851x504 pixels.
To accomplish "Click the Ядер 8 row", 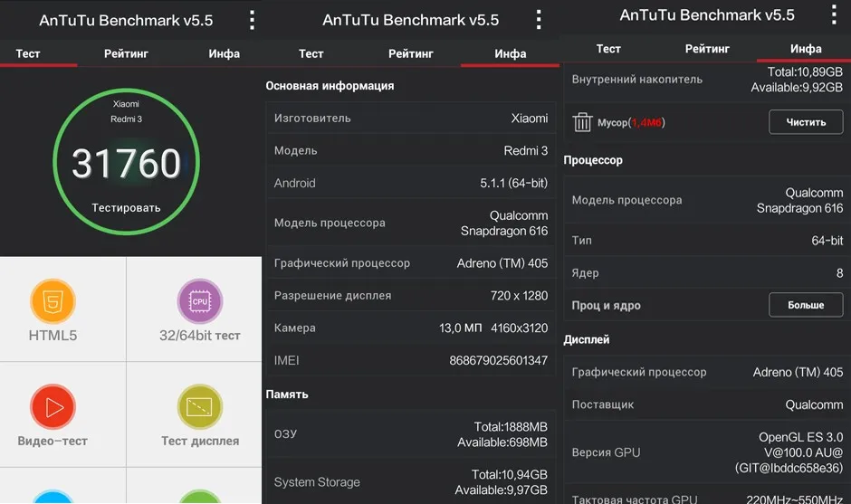I will [x=707, y=273].
